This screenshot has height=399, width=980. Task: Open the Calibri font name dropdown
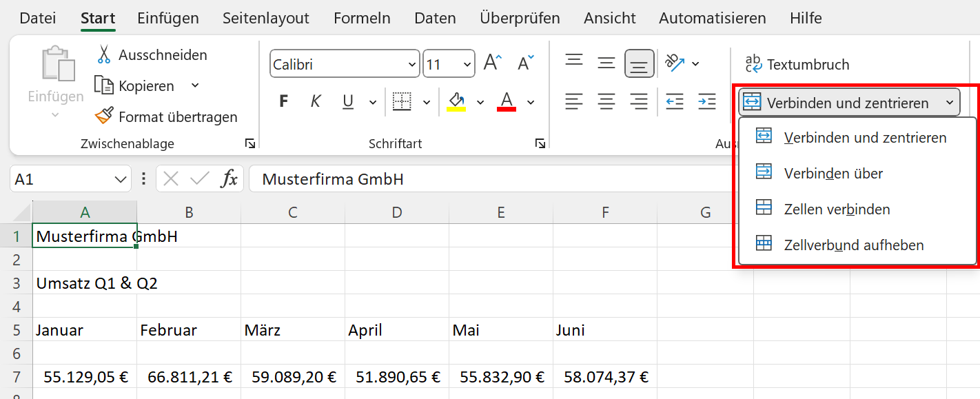412,65
